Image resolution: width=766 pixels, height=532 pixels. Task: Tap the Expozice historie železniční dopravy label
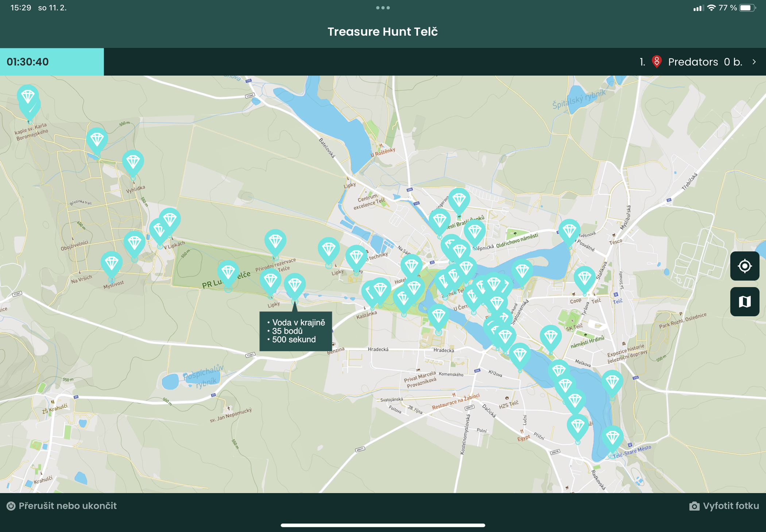tap(627, 353)
